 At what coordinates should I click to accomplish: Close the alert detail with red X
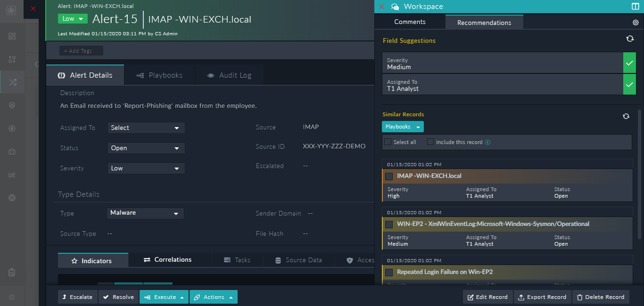coord(33,8)
